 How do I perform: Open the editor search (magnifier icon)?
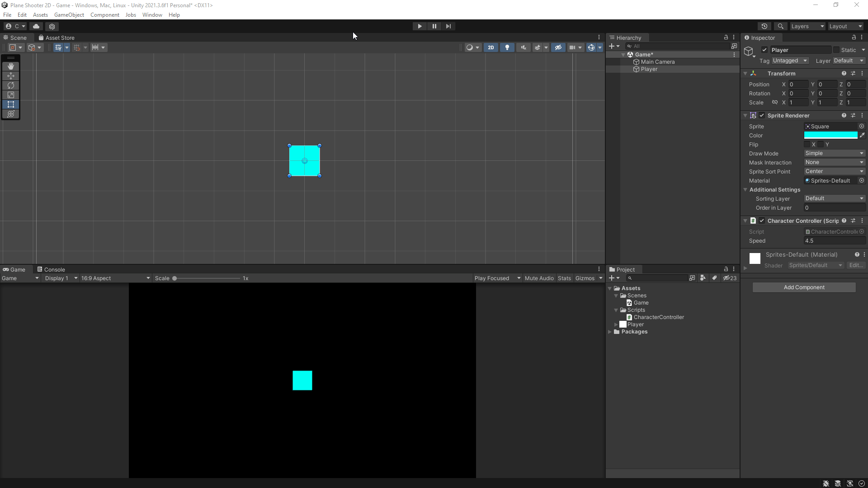781,26
